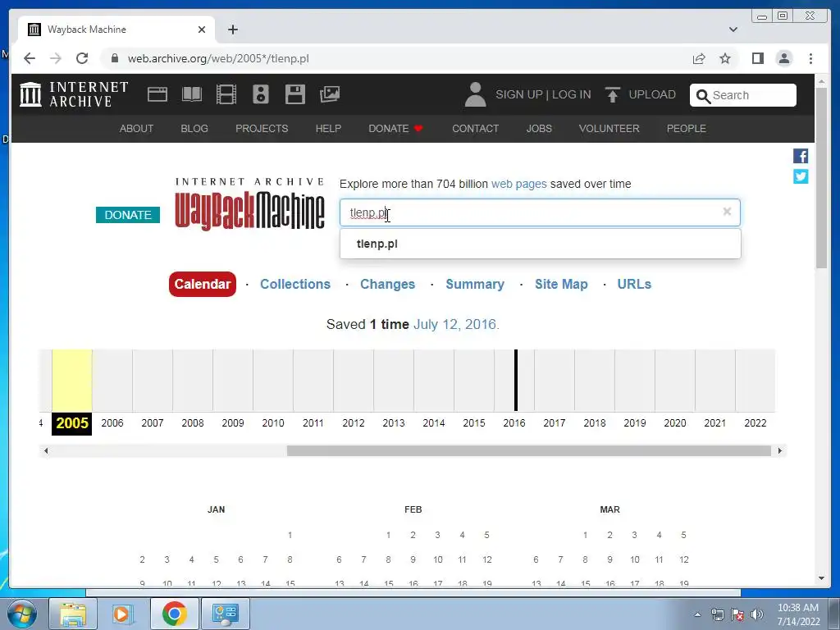Open the ABOUT menu item
Viewport: 840px width, 630px height.
point(136,129)
